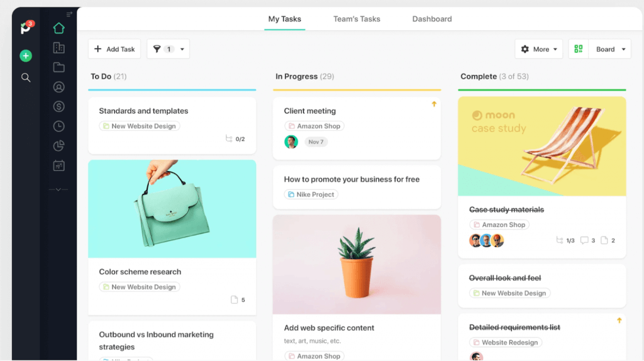Click Amazon Shop tag under web content
The width and height of the screenshot is (644, 361).
(314, 356)
